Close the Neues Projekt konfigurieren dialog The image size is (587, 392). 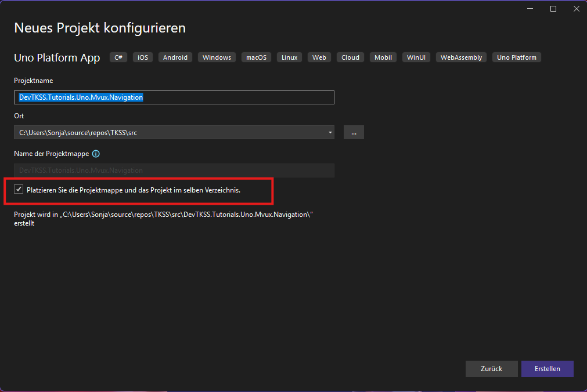[574, 9]
